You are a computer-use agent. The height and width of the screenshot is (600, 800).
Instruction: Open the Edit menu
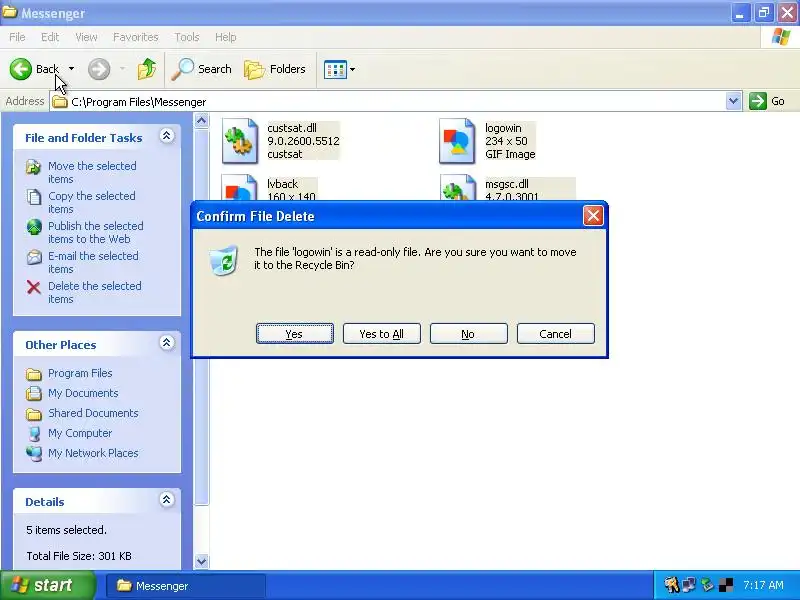pos(50,37)
